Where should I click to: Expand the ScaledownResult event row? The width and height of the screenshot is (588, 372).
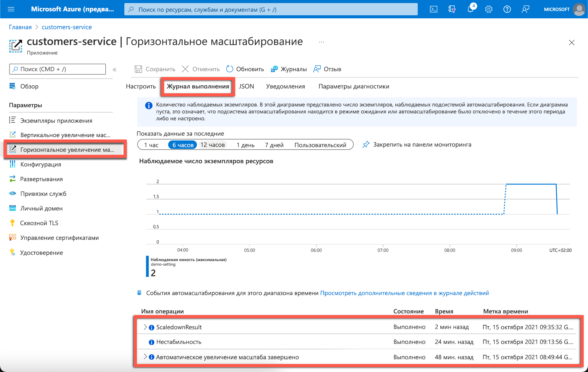[145, 327]
